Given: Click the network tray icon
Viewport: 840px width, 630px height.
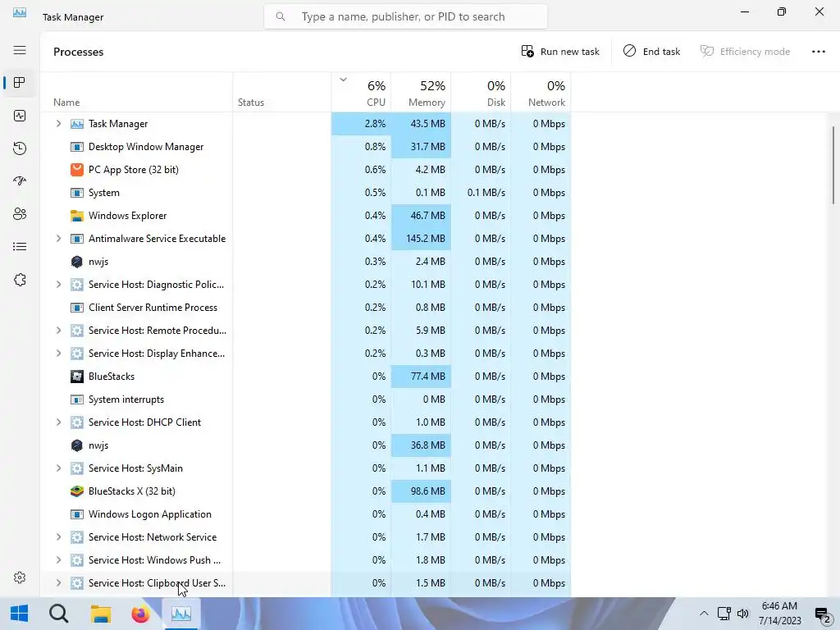Looking at the screenshot, I should click(724, 614).
